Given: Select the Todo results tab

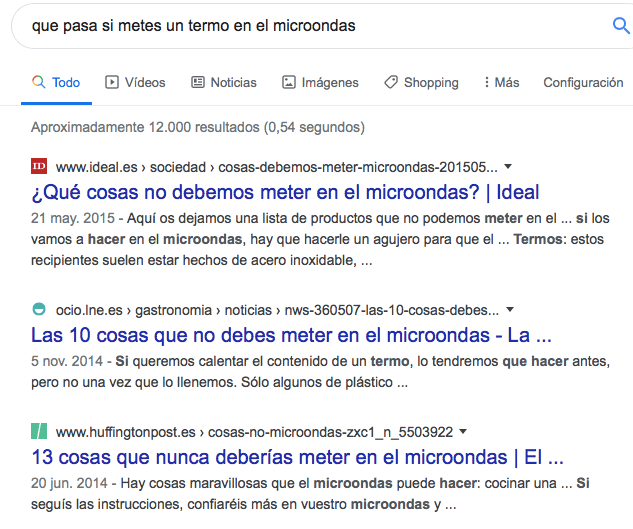Looking at the screenshot, I should click(56, 83).
